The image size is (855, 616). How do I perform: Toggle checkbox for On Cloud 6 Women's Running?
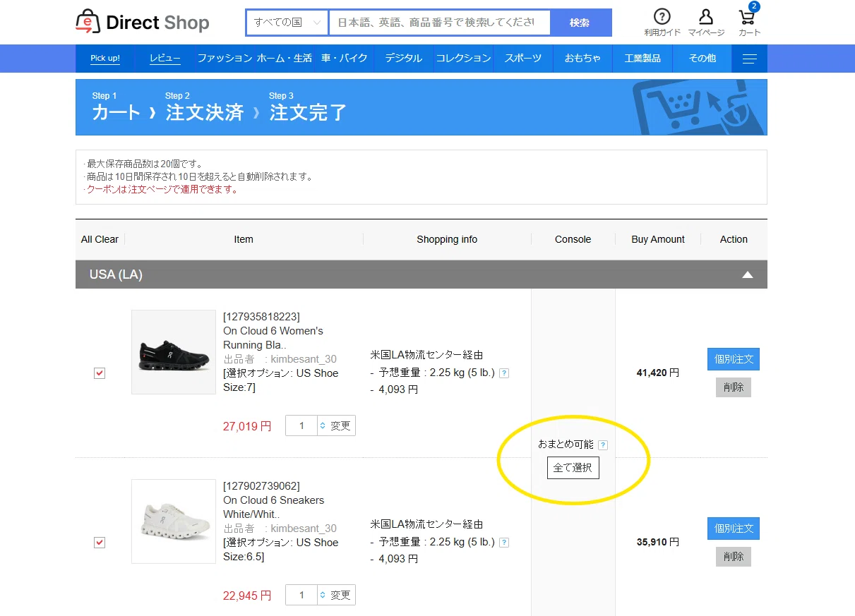[x=100, y=373]
